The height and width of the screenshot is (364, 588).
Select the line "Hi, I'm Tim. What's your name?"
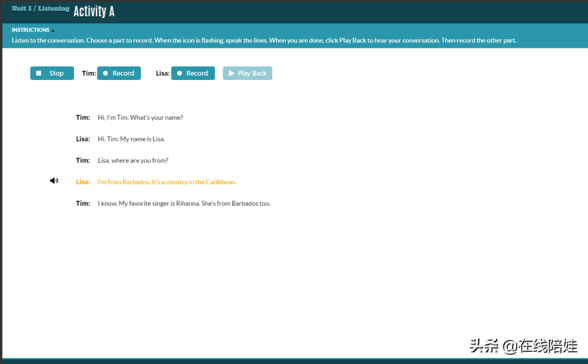click(140, 118)
